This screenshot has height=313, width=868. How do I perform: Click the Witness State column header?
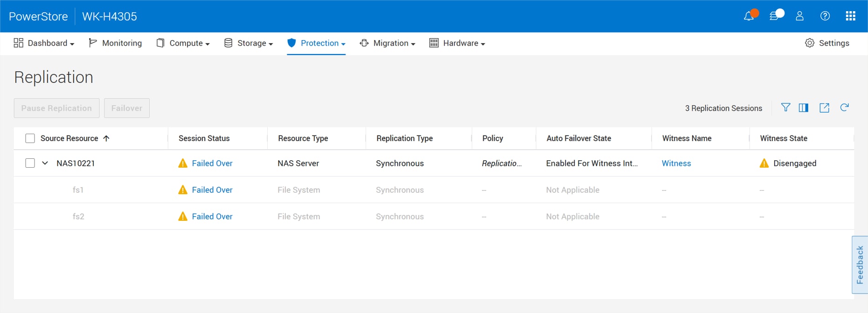(x=784, y=138)
